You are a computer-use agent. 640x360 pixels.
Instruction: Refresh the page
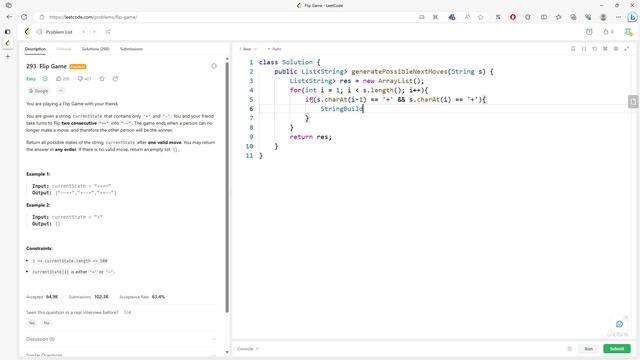point(24,17)
